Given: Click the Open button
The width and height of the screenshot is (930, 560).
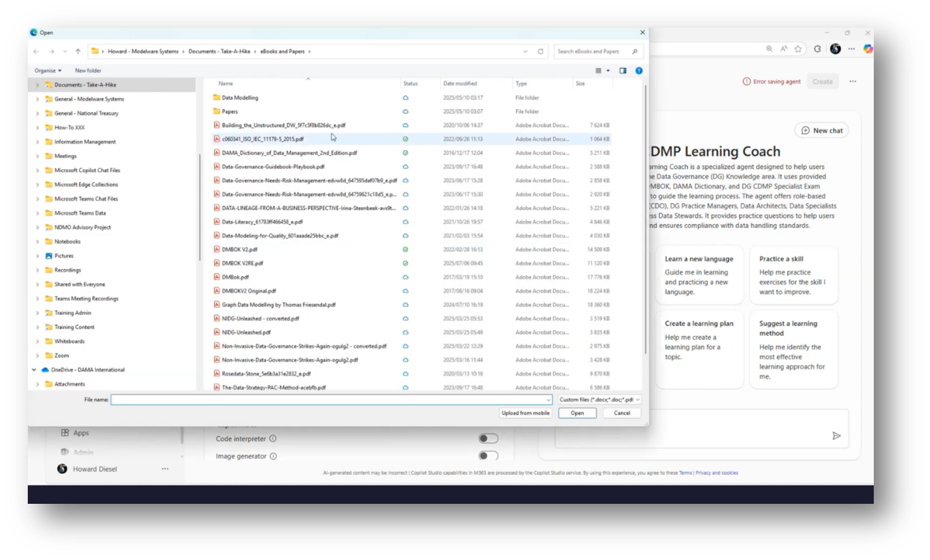Looking at the screenshot, I should pyautogui.click(x=577, y=413).
